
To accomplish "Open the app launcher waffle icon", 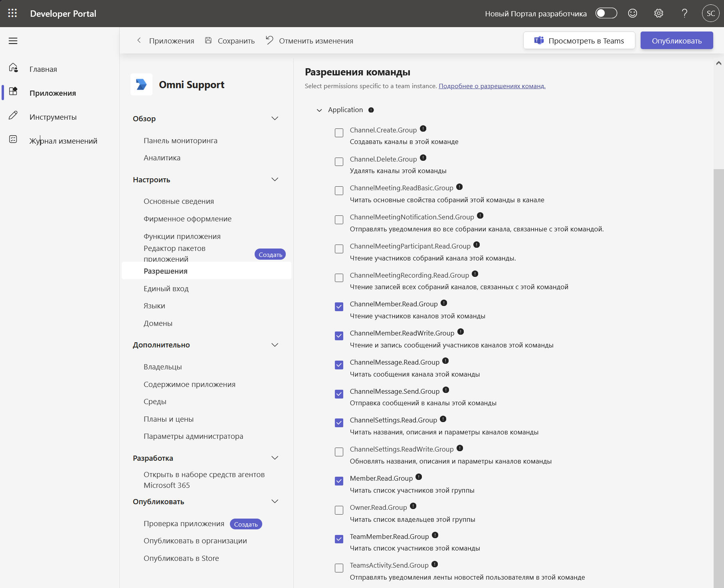I will [12, 13].
